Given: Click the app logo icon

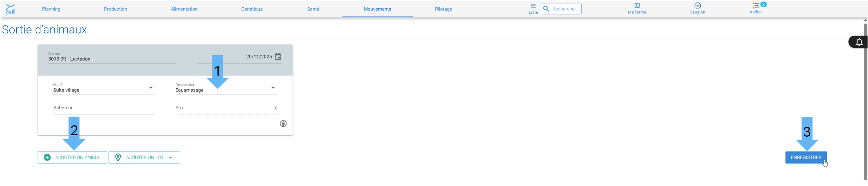Looking at the screenshot, I should coord(11,9).
